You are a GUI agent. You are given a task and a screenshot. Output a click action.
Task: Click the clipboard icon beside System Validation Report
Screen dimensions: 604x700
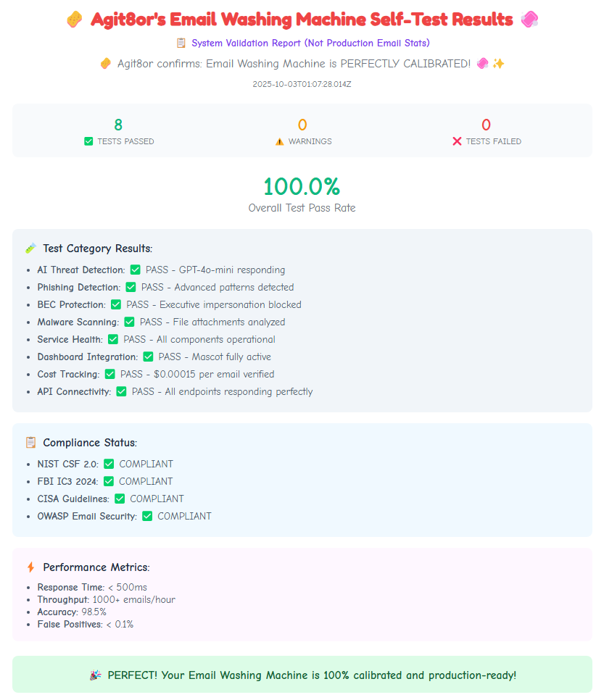[x=181, y=43]
